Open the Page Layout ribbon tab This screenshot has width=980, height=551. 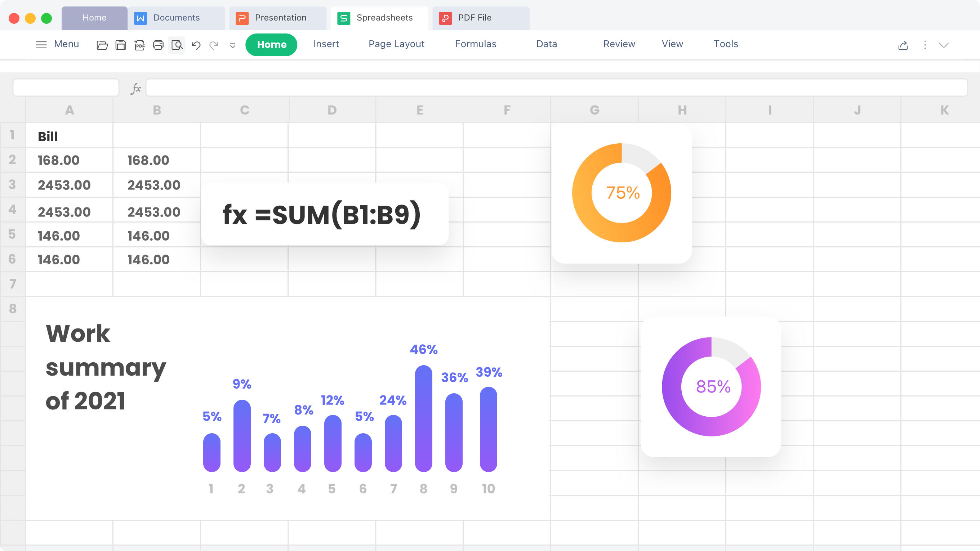click(x=396, y=44)
